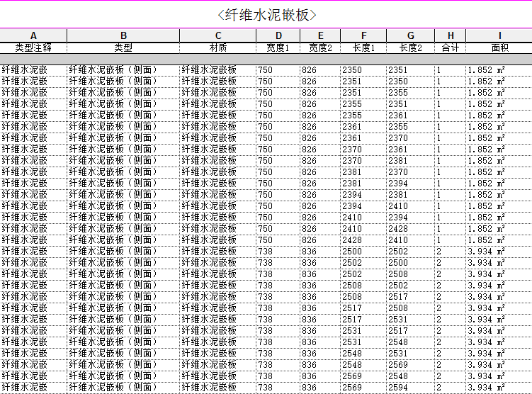Select 长度1 cell 2569 in row ending 2548
The height and width of the screenshot is (394, 532).
pyautogui.click(x=363, y=376)
